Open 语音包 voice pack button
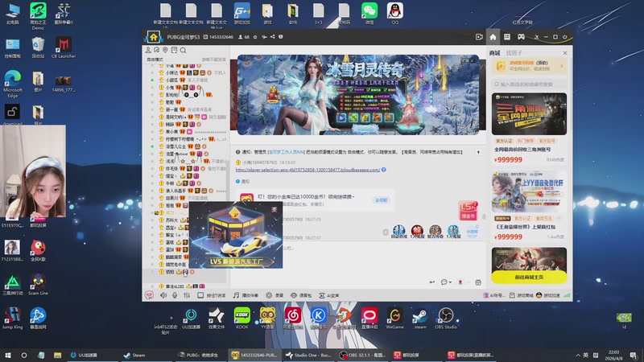Viewport: 644px width, 362px height. pyautogui.click(x=301, y=295)
